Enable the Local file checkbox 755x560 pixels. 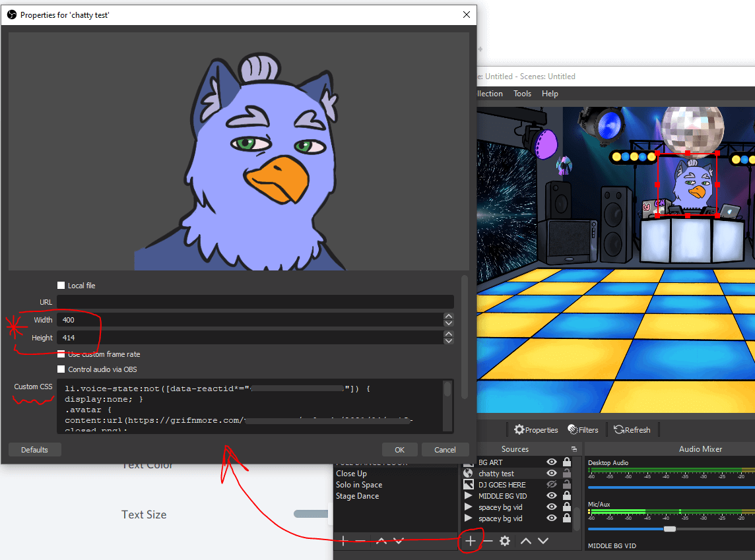61,286
